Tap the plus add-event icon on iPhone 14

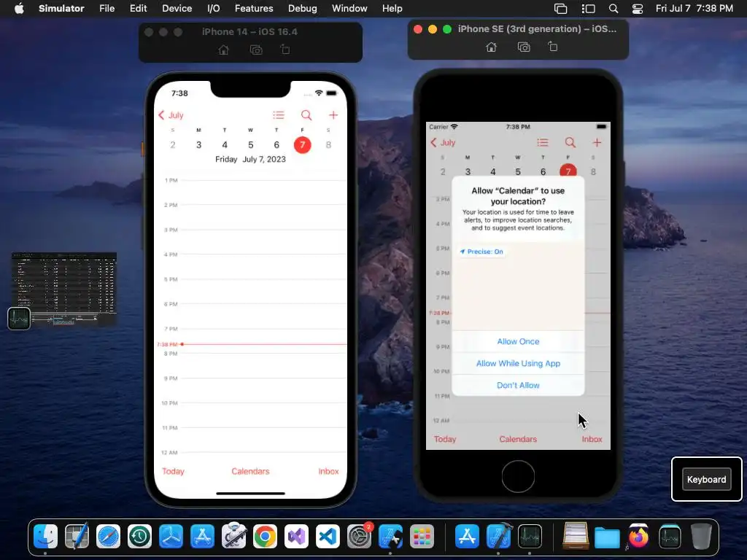point(333,115)
